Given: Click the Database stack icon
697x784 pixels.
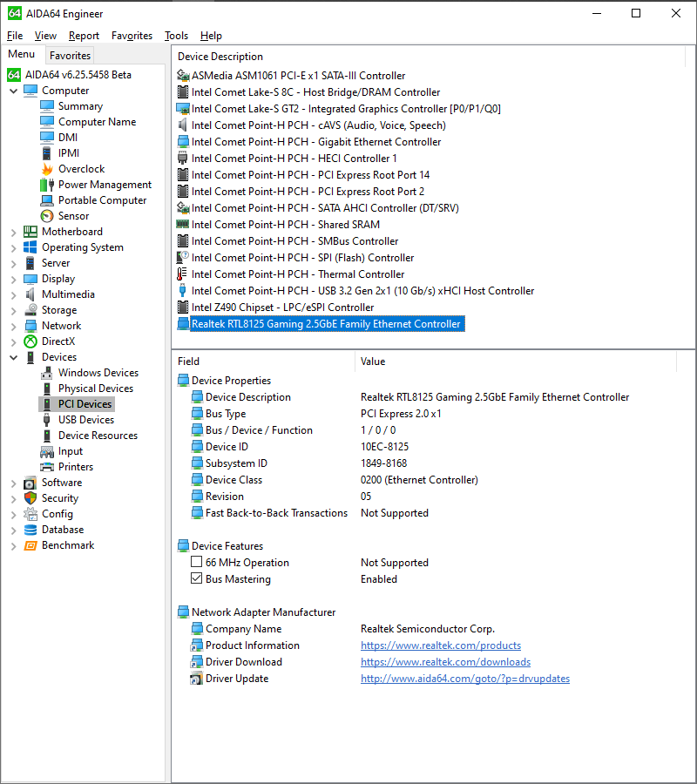Looking at the screenshot, I should tap(30, 530).
